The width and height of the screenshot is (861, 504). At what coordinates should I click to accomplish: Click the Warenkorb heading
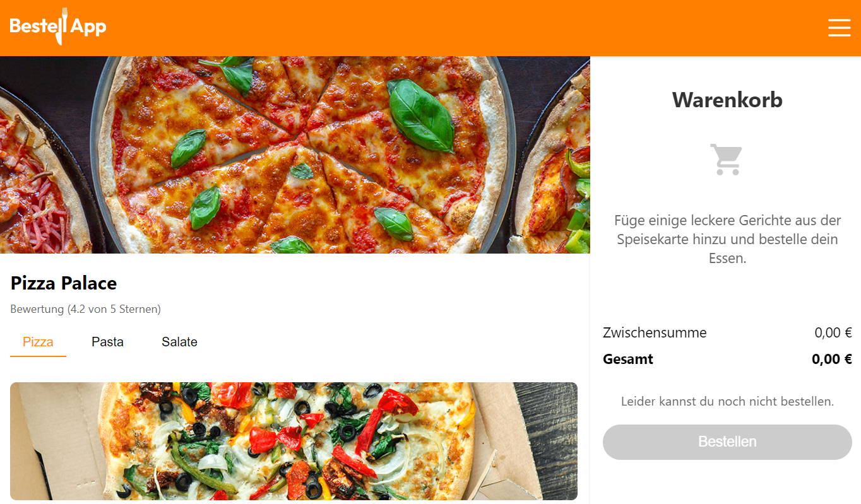pos(727,100)
